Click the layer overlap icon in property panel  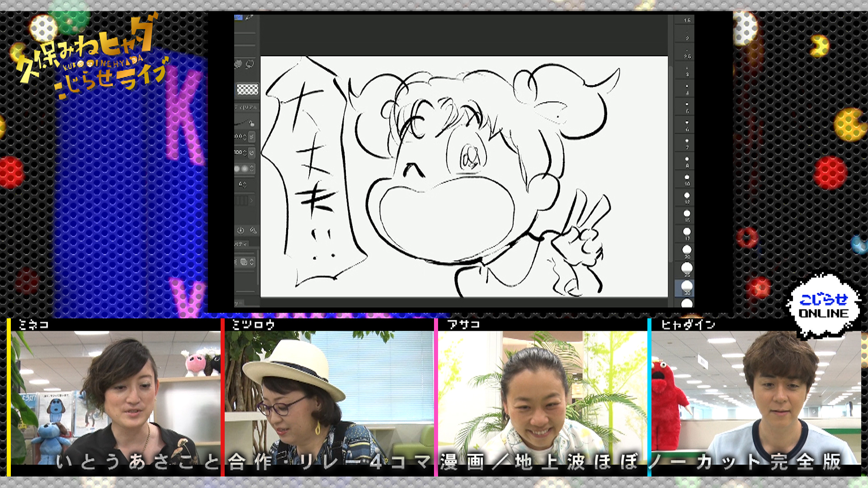tap(244, 262)
